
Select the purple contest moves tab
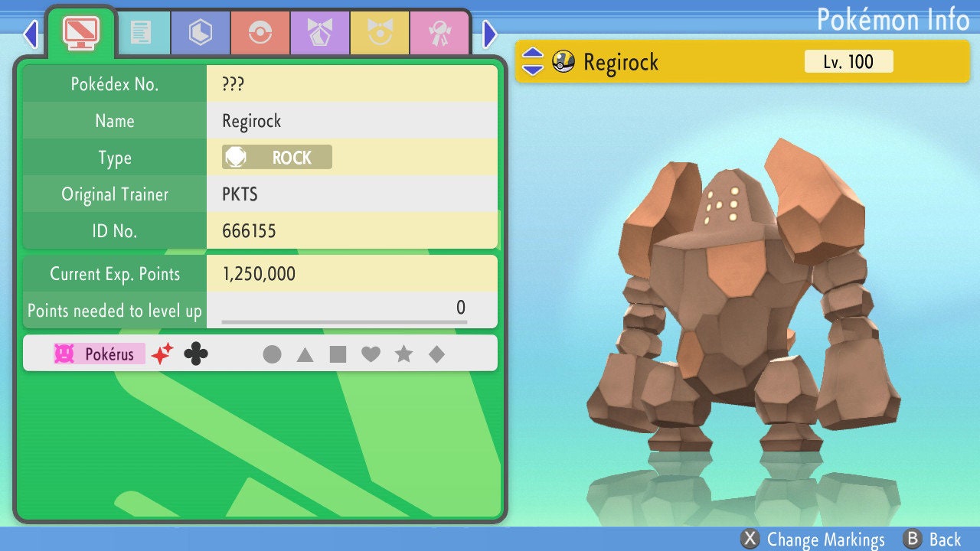click(319, 33)
